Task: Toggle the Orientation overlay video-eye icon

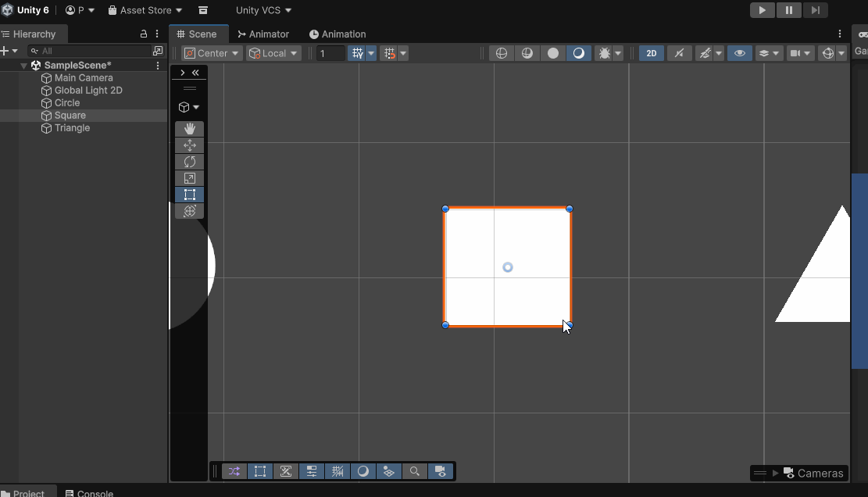Action: click(441, 471)
